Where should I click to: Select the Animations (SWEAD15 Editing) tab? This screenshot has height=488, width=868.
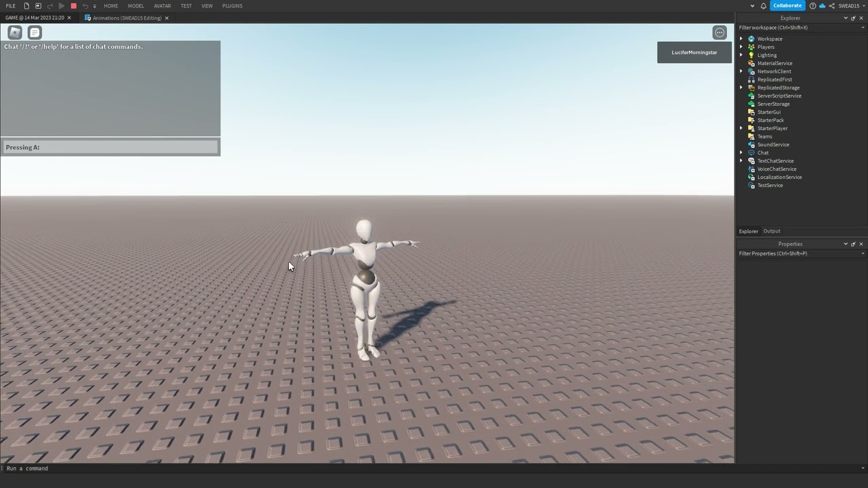point(127,18)
